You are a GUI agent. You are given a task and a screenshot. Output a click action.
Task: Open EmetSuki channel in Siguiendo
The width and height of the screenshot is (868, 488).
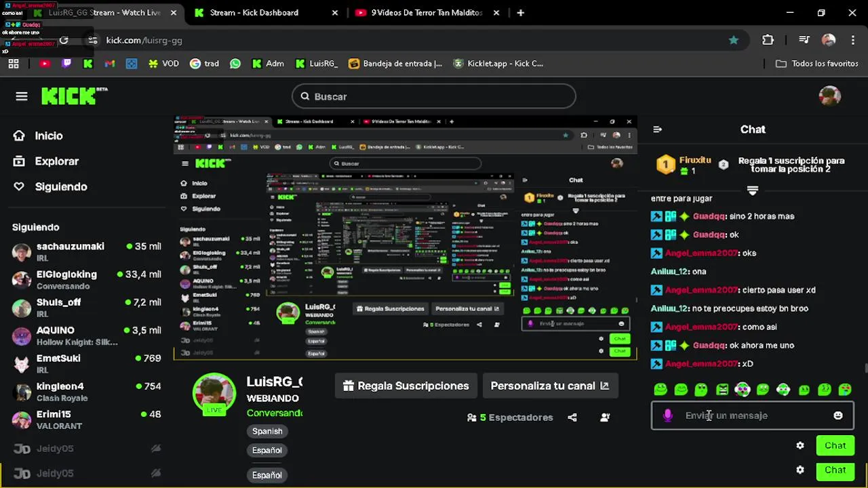86,364
